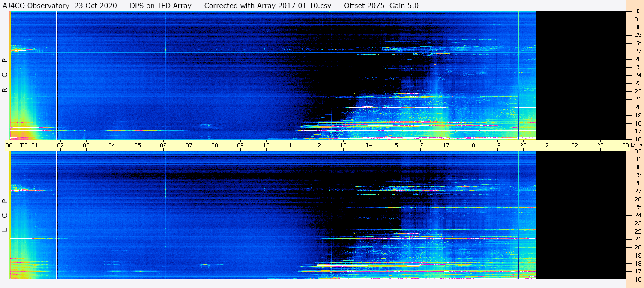Select the "22" MHz label of RCP panel
Screen dimensions: 644x288
point(637,91)
